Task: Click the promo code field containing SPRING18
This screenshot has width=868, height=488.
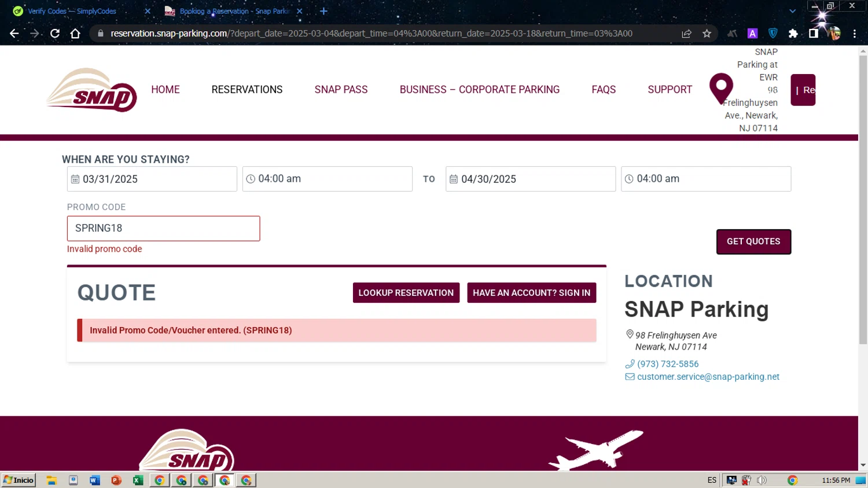Action: [164, 229]
